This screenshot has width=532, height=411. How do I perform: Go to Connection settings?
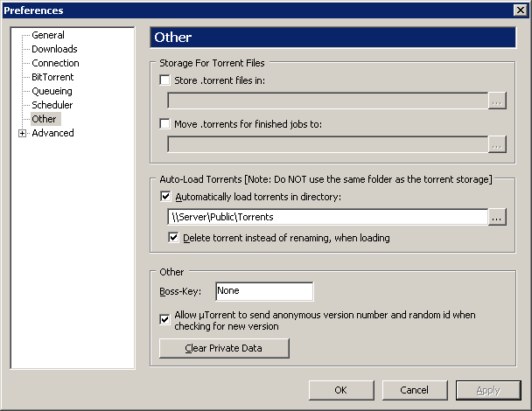[55, 63]
